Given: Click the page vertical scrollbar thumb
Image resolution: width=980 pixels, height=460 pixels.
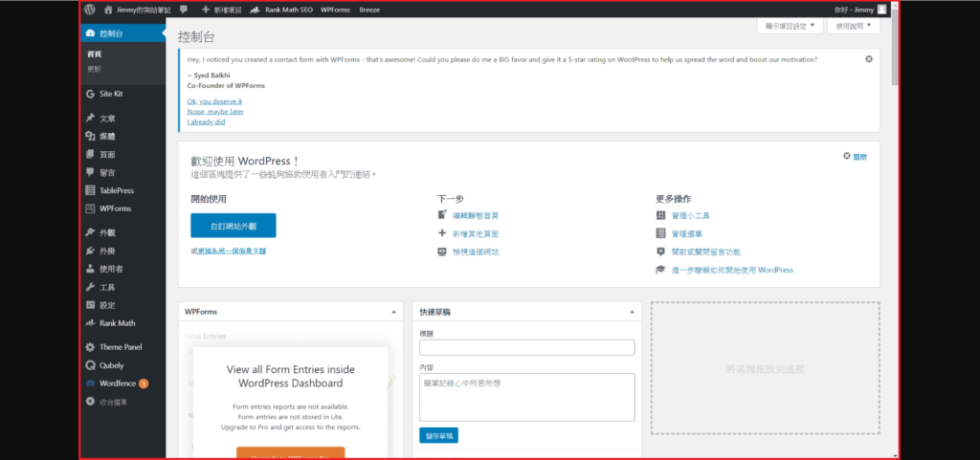Looking at the screenshot, I should tap(895, 47).
